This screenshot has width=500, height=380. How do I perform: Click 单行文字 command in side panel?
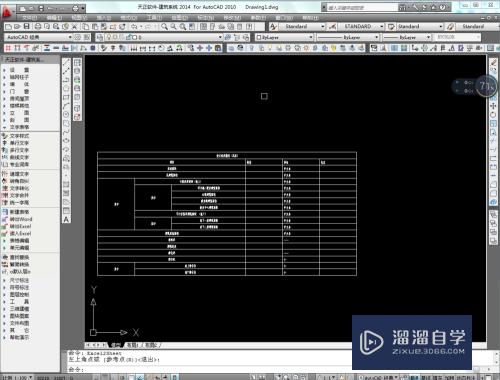pos(19,143)
